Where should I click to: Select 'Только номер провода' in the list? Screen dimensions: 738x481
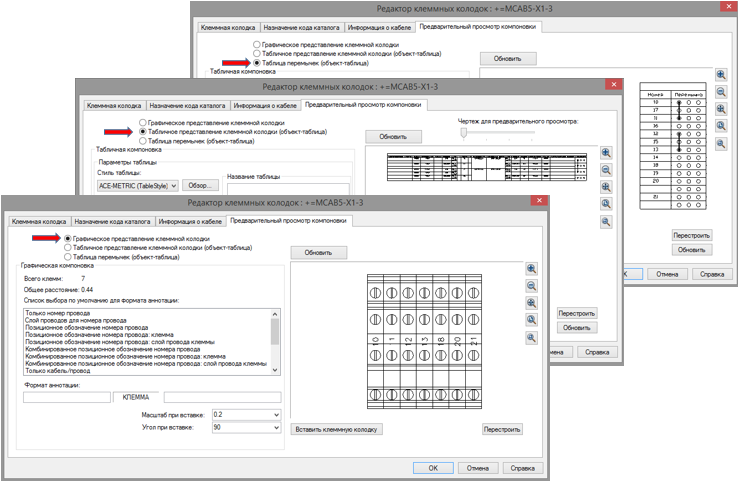tap(58, 313)
